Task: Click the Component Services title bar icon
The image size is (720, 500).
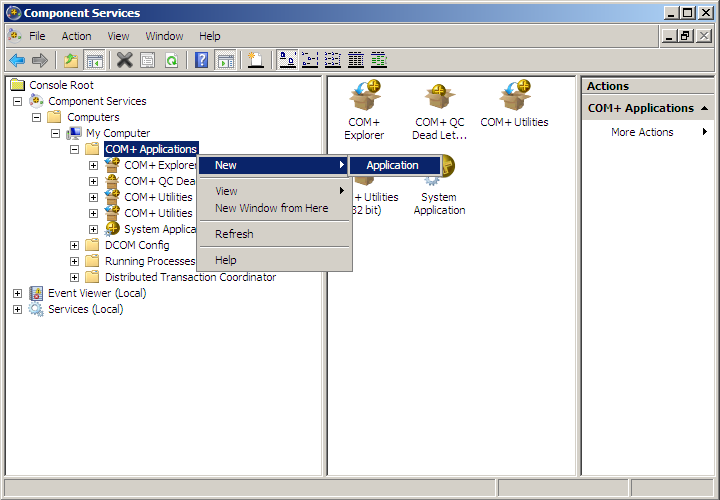Action: [x=13, y=13]
